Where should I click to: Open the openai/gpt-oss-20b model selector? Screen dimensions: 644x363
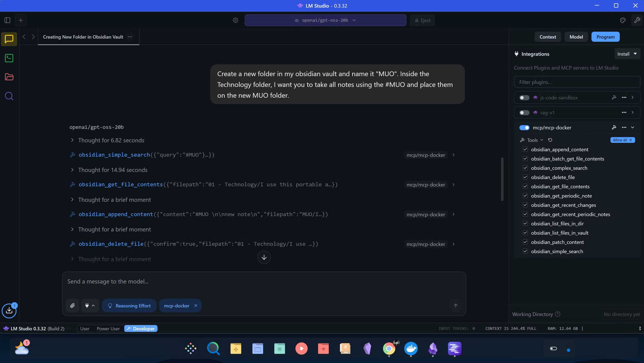[325, 20]
